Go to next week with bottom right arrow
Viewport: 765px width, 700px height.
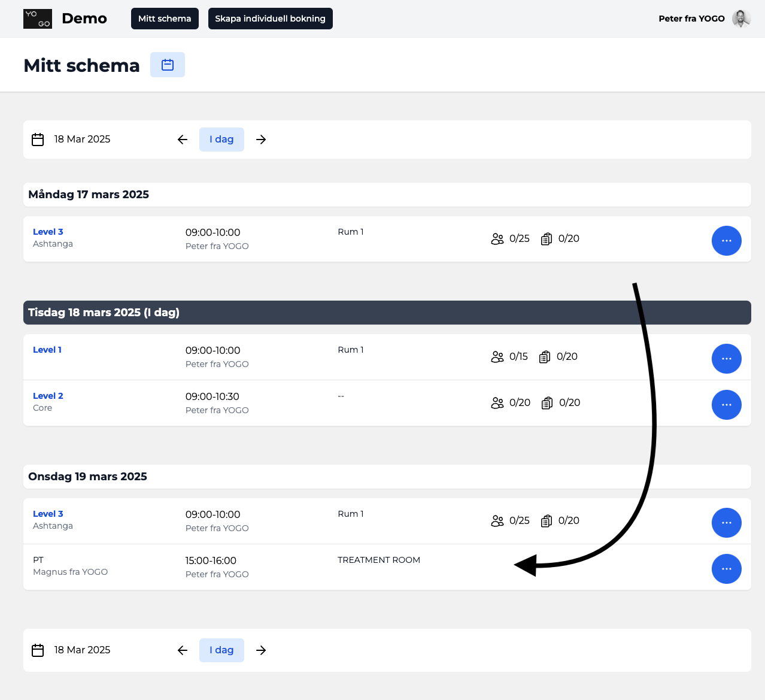(261, 650)
